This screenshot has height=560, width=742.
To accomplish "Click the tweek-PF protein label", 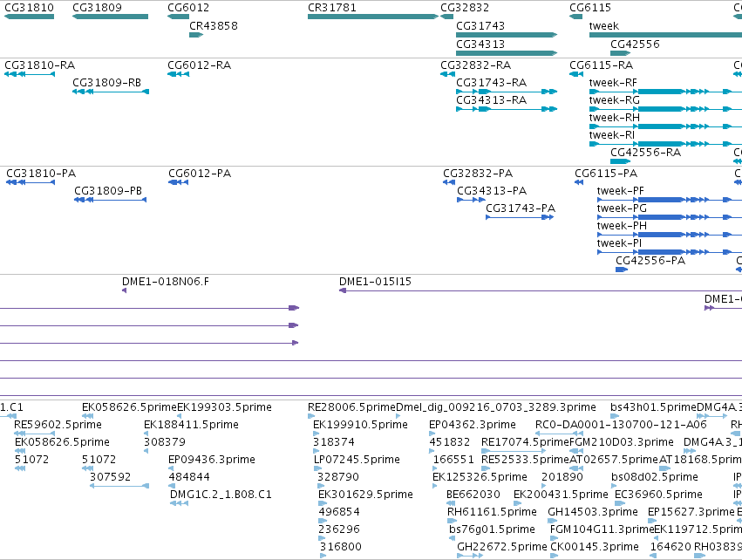I will point(621,191).
